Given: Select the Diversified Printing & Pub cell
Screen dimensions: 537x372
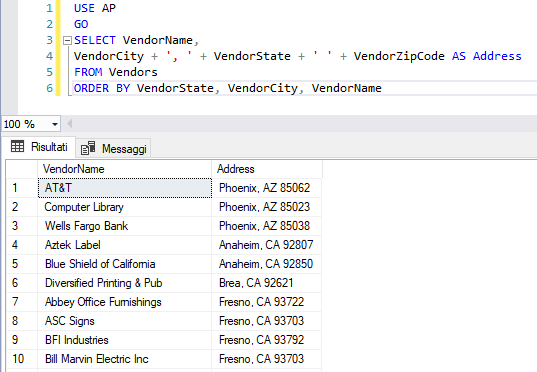Looking at the screenshot, I should click(125, 283).
